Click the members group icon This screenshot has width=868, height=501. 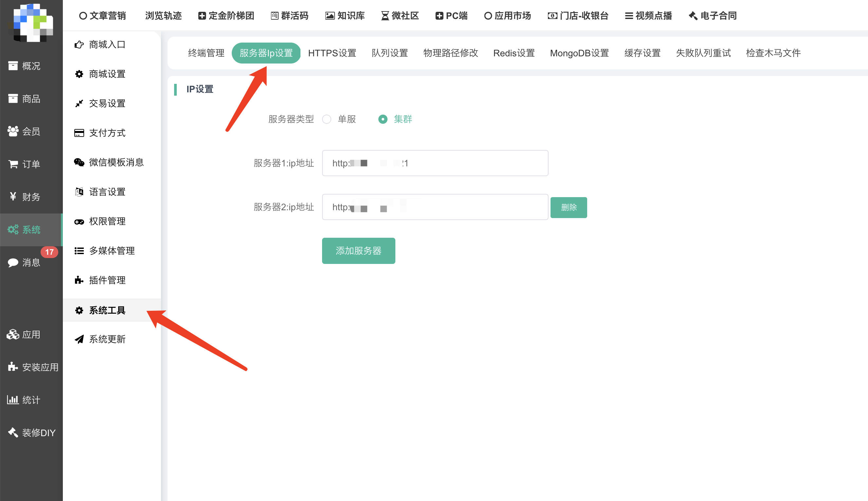[x=13, y=131]
